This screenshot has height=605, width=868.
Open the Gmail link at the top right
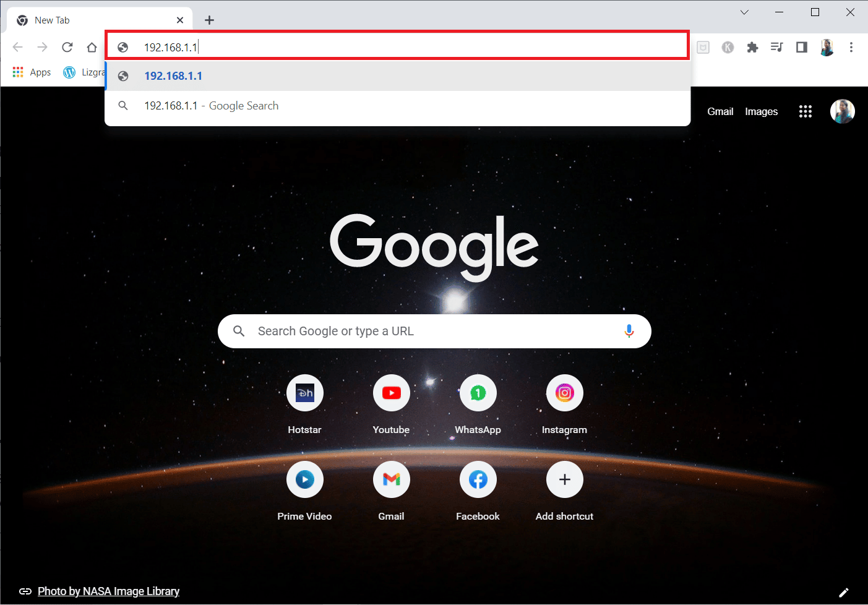click(x=720, y=111)
